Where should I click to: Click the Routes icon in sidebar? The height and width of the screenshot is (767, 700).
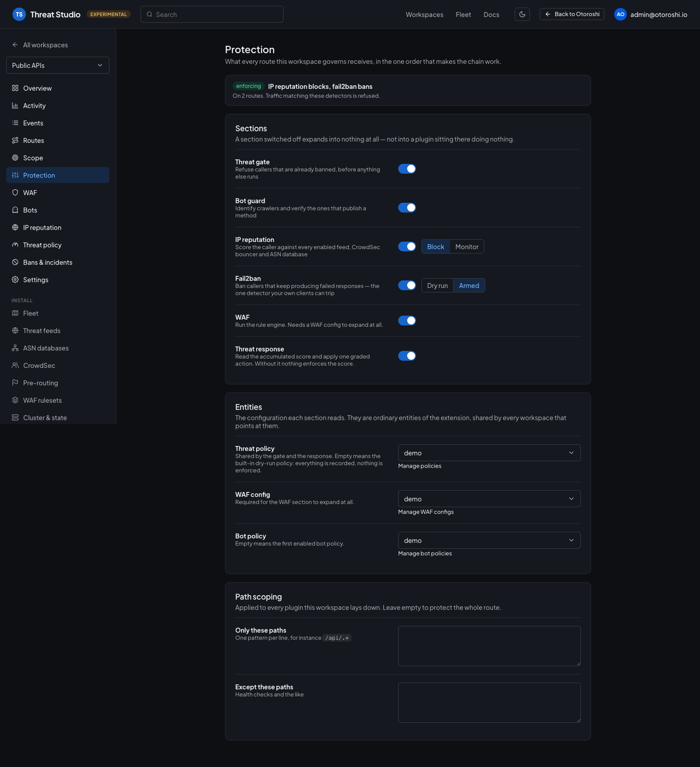coord(15,140)
